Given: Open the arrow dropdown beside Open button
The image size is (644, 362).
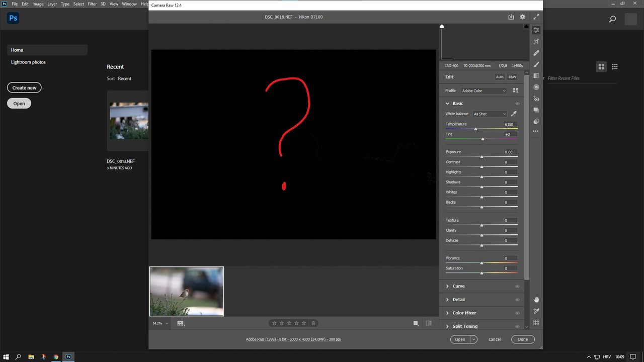Looking at the screenshot, I should (473, 339).
